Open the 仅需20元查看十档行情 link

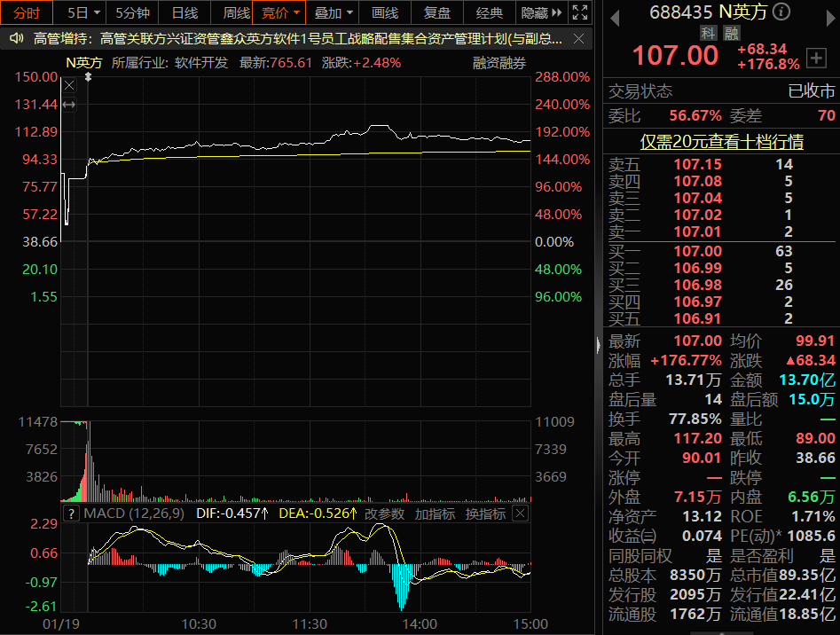pyautogui.click(x=721, y=142)
